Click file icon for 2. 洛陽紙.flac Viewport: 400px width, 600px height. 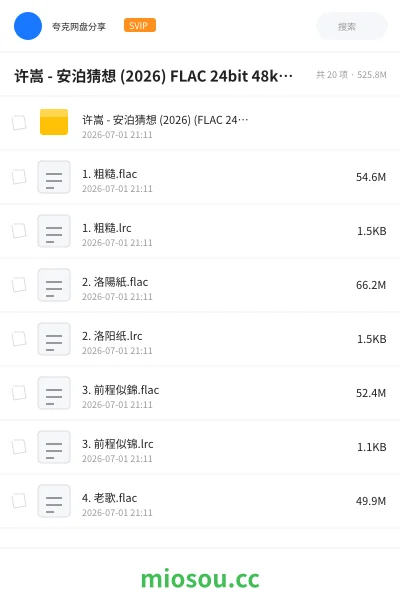(54, 285)
